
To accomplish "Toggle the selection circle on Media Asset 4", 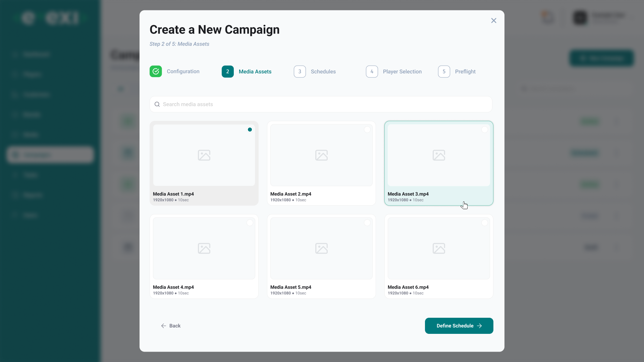I will [x=250, y=223].
